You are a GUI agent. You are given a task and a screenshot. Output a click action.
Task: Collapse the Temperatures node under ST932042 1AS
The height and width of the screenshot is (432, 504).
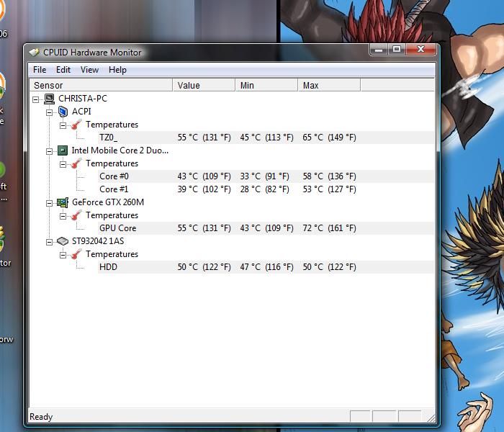click(63, 255)
